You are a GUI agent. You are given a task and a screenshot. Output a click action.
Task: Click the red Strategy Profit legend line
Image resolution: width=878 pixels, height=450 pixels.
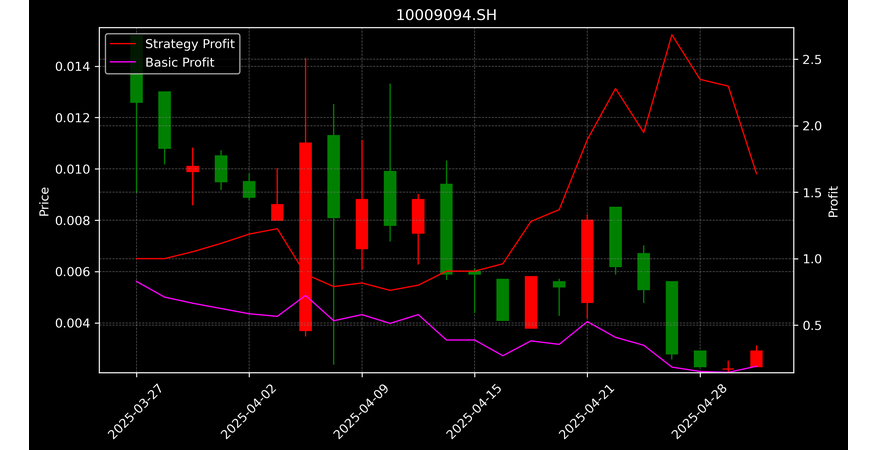pyautogui.click(x=123, y=44)
